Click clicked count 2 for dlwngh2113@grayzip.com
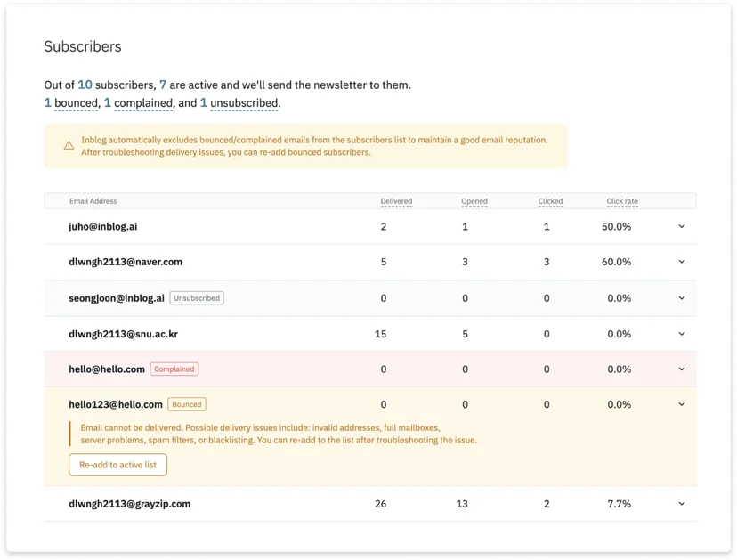Image resolution: width=737 pixels, height=560 pixels. pos(547,504)
